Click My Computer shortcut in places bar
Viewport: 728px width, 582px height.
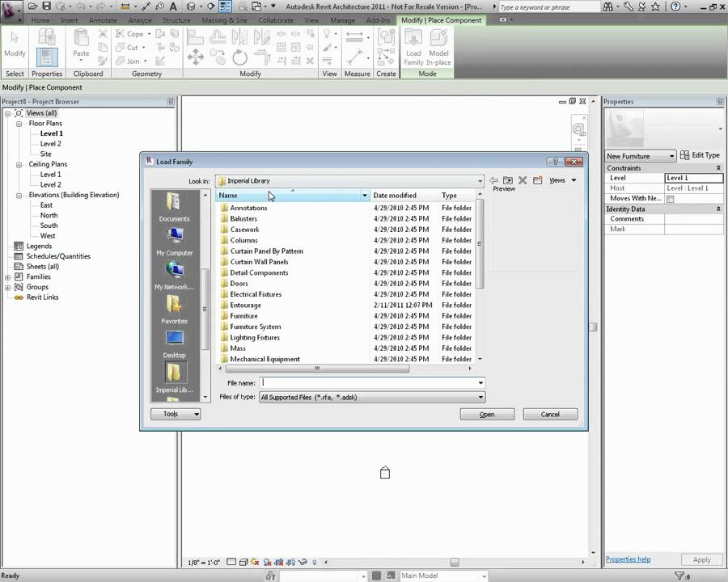click(x=174, y=242)
